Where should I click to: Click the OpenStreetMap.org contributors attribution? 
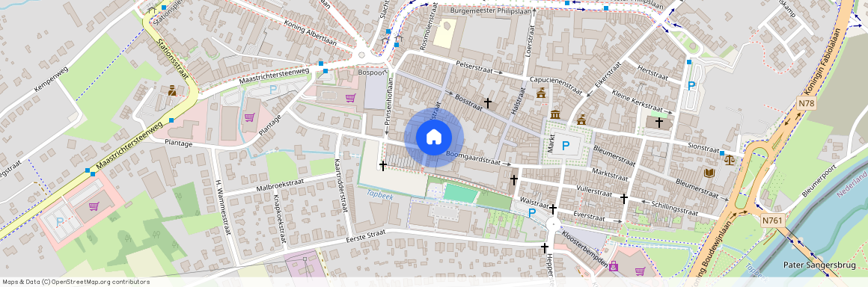[101, 282]
